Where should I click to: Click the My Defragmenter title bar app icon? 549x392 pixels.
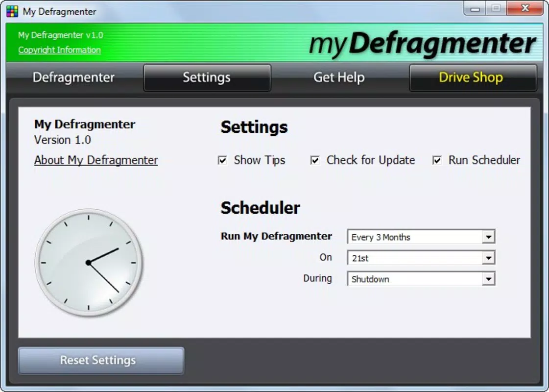12,12
